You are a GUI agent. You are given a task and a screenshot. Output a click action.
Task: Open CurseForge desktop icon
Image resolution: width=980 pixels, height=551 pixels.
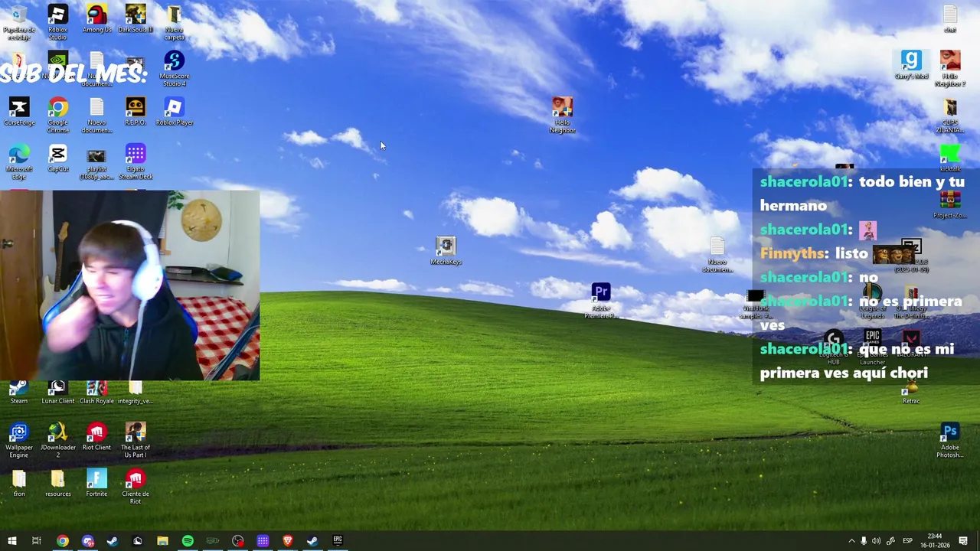[19, 112]
